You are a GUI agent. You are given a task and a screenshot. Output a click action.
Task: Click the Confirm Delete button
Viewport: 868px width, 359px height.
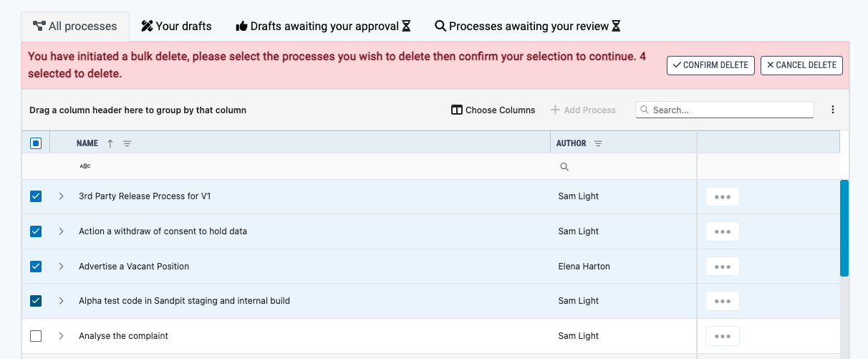710,65
